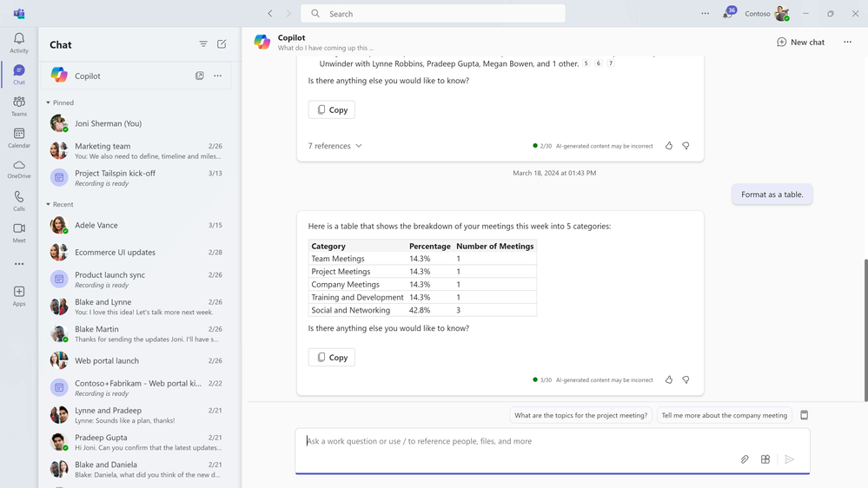Open Teams in the sidebar
868x488 pixels.
pos(19,106)
